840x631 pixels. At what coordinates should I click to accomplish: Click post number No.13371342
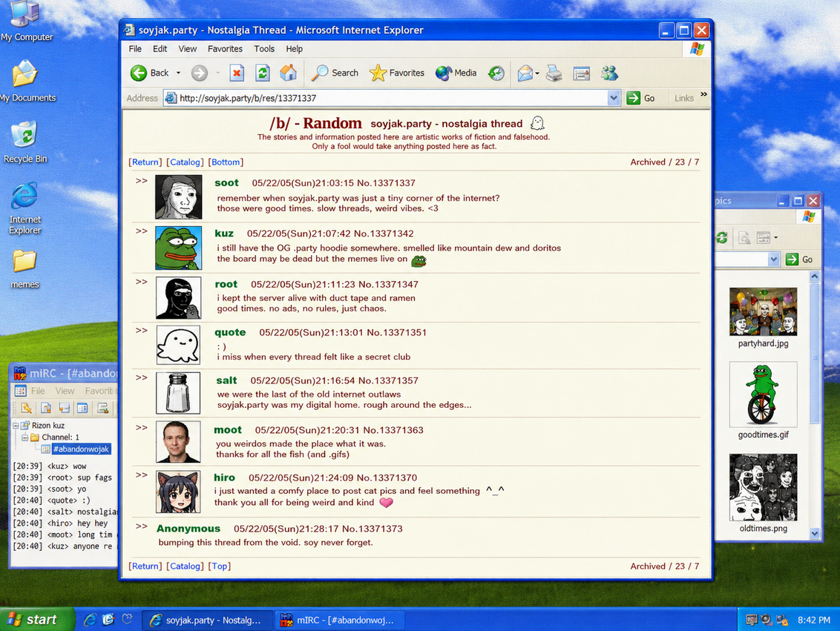[x=384, y=234]
